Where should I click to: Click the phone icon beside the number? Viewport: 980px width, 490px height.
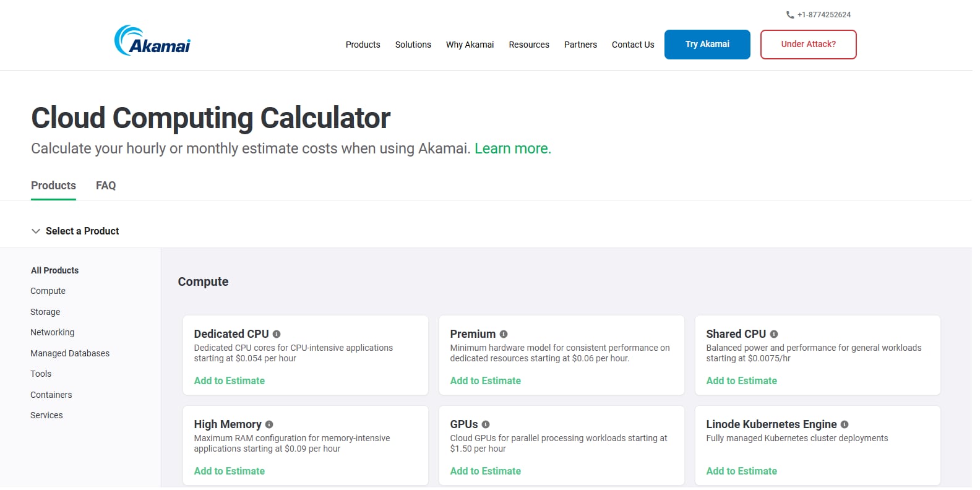(x=790, y=15)
